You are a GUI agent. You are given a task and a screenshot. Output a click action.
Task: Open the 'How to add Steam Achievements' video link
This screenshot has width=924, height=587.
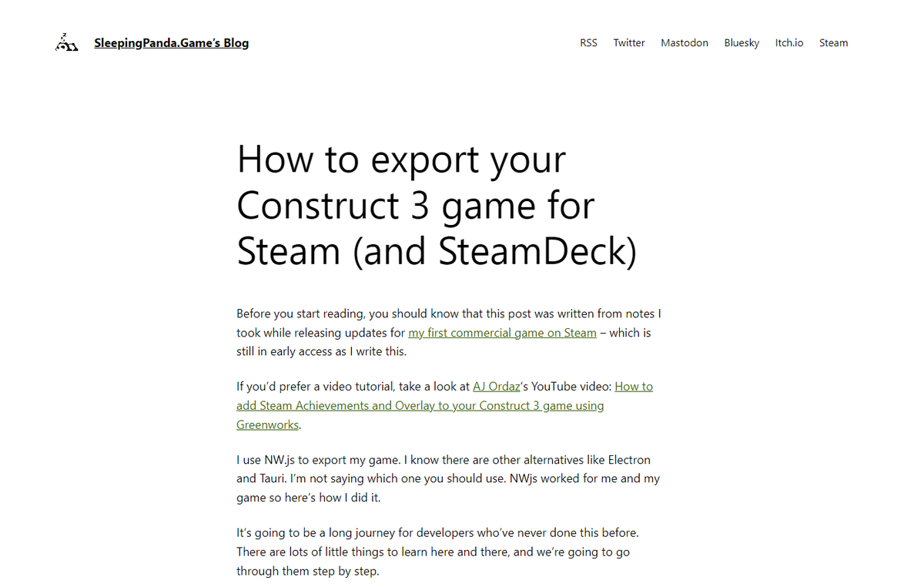(444, 405)
